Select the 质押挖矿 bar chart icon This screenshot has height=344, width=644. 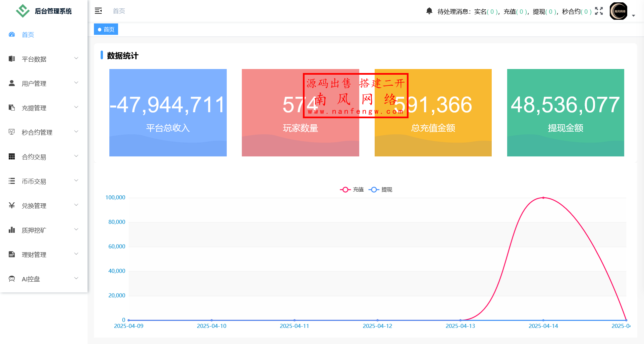(12, 230)
